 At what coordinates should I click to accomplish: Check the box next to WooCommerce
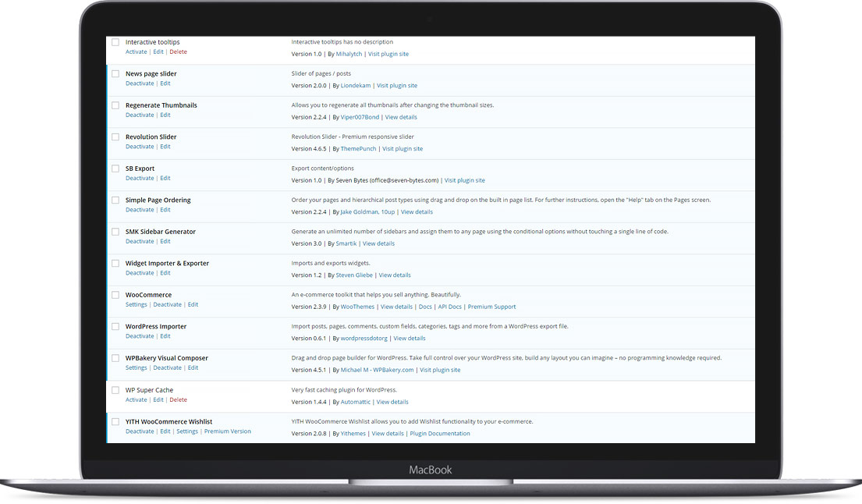[x=115, y=295]
